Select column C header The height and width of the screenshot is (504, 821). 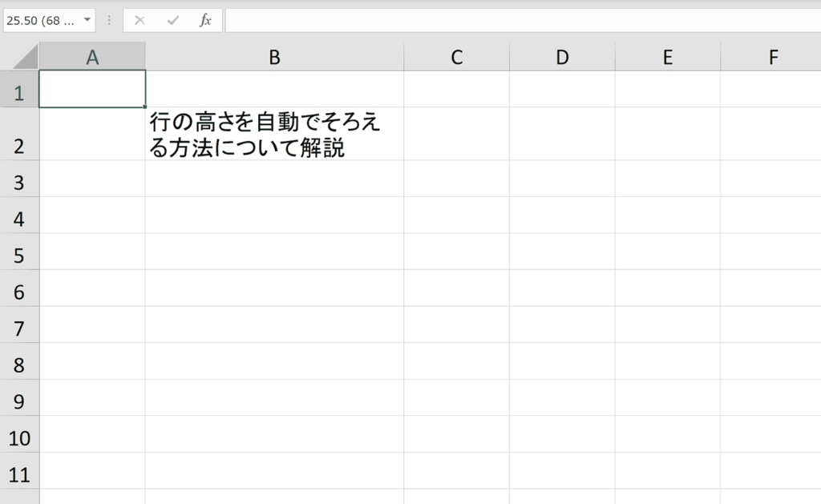pos(456,57)
